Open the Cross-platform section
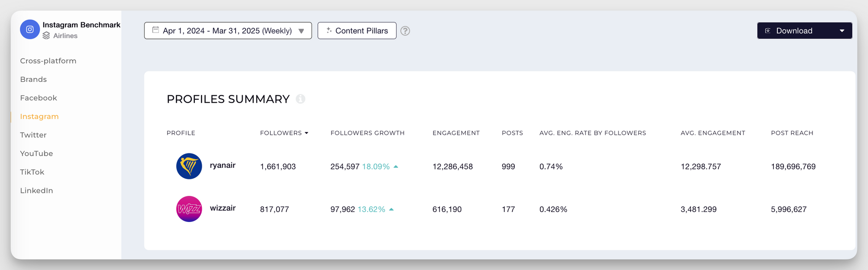Image resolution: width=868 pixels, height=270 pixels. (48, 61)
